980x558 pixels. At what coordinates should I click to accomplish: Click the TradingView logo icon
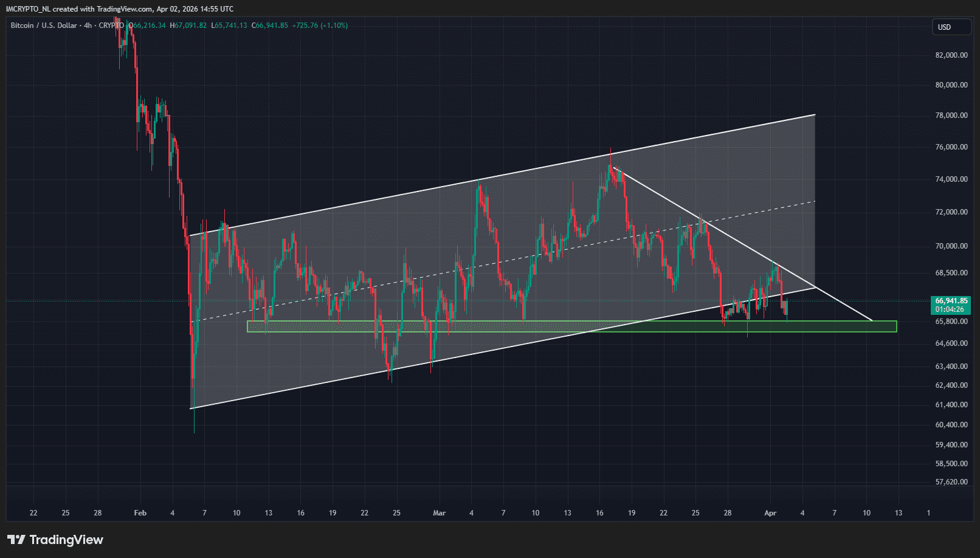(x=16, y=540)
